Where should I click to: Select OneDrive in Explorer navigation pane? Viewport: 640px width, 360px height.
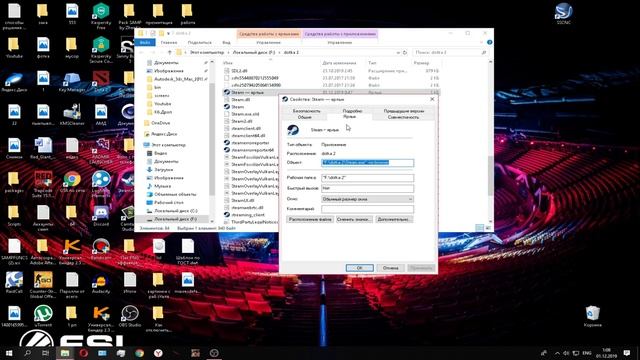tap(161, 123)
